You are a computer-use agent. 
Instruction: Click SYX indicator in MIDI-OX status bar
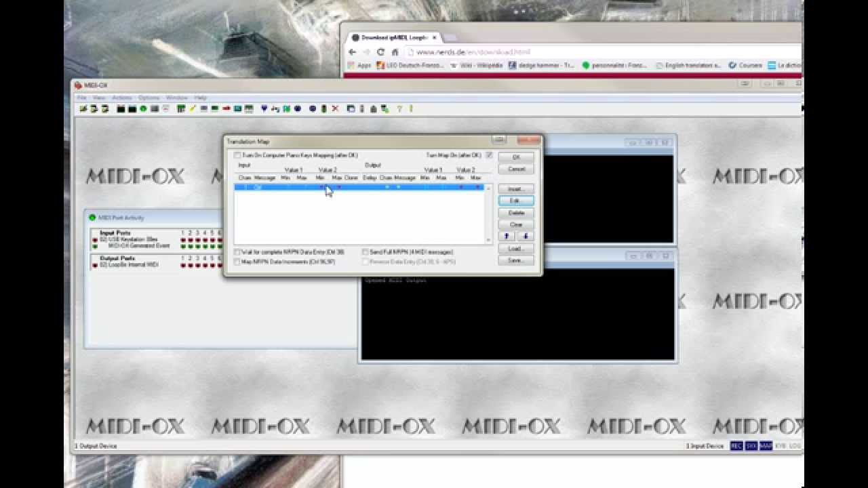(751, 446)
